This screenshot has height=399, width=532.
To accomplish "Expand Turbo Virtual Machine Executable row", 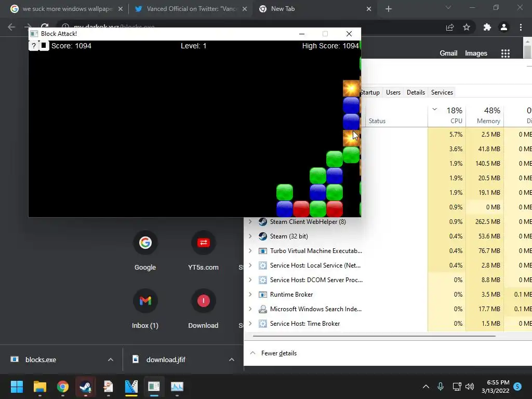I will [250, 251].
